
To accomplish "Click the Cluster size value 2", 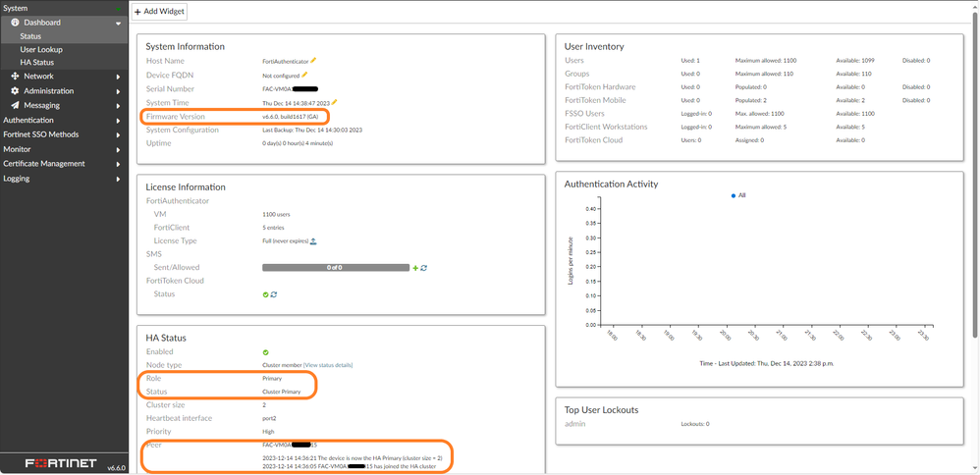I will (x=264, y=405).
